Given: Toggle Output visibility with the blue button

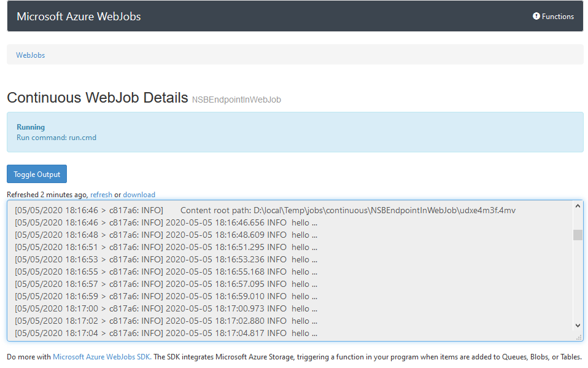Looking at the screenshot, I should (36, 174).
